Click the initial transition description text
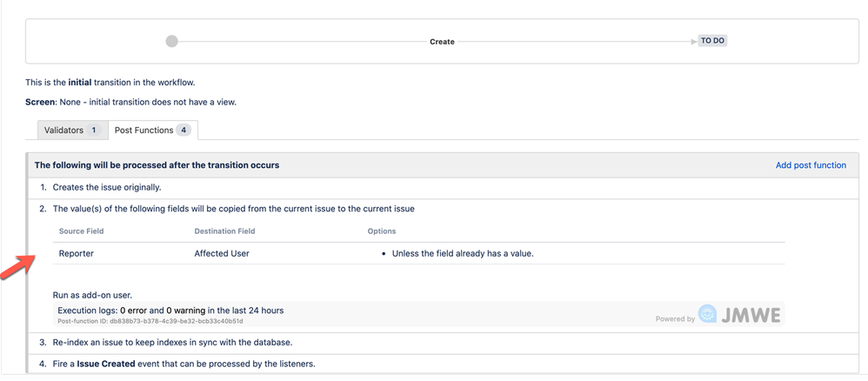This screenshot has width=868, height=381. pyautogui.click(x=110, y=83)
